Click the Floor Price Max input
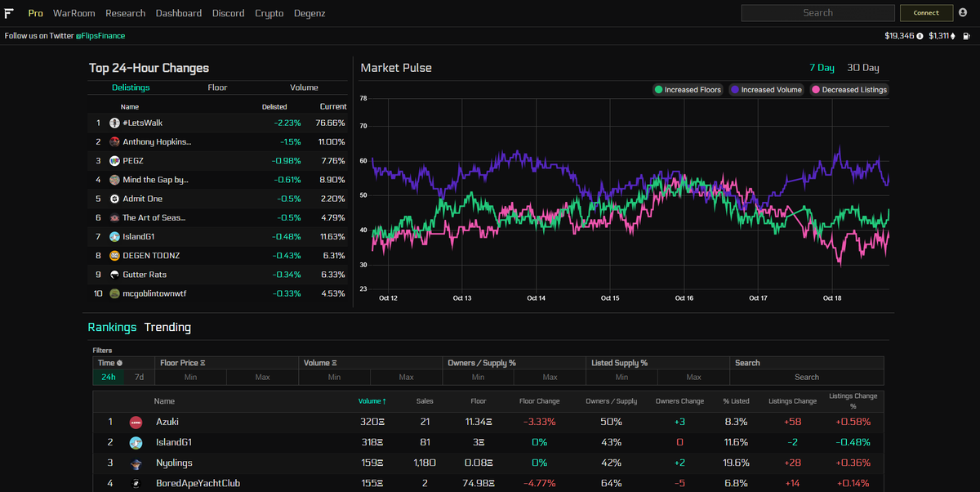The image size is (980, 492). tap(262, 377)
